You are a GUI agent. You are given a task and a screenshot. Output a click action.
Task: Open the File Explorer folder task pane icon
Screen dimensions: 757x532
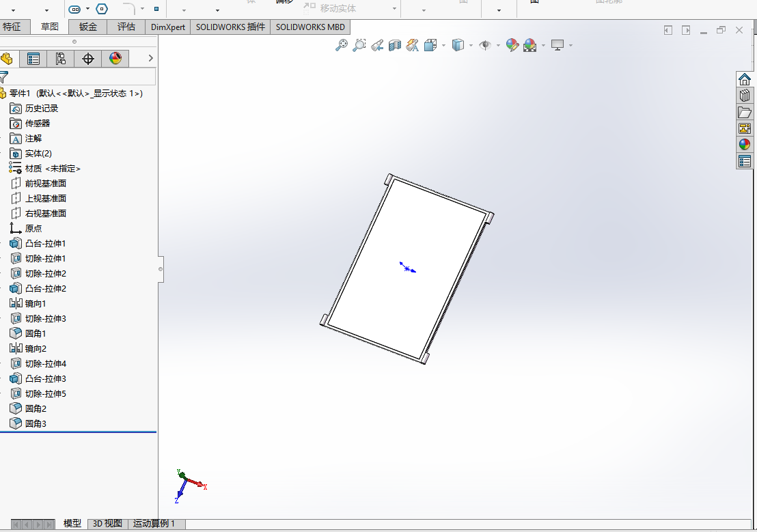point(745,112)
